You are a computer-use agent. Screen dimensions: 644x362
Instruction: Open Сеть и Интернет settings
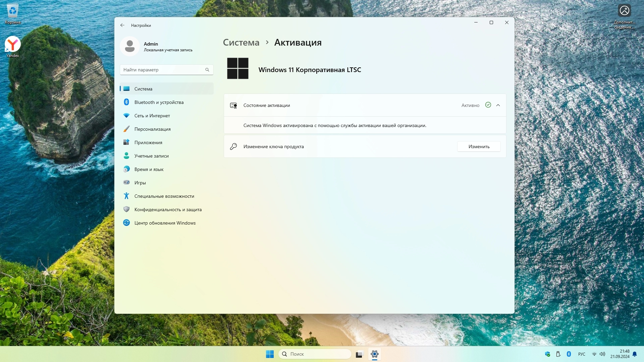tap(152, 116)
